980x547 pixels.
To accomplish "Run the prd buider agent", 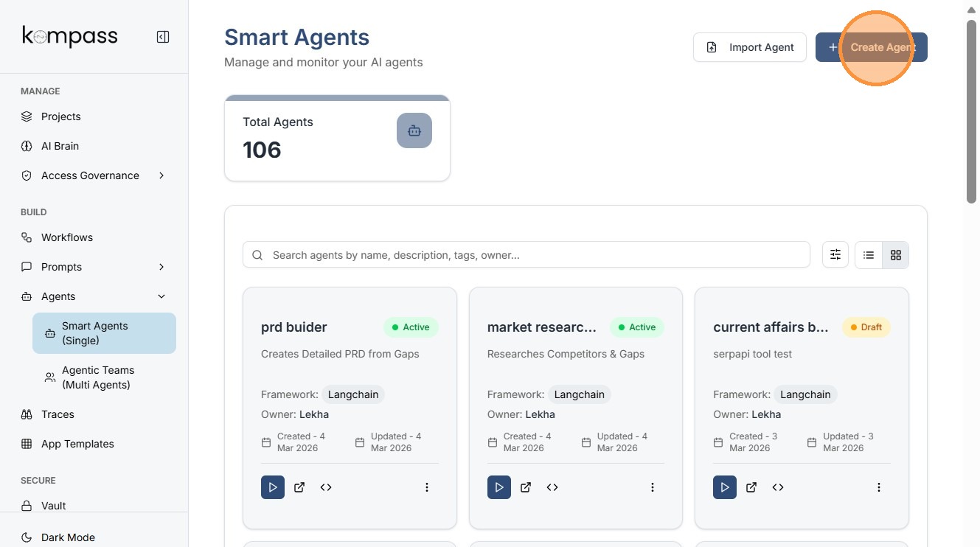I will [273, 487].
